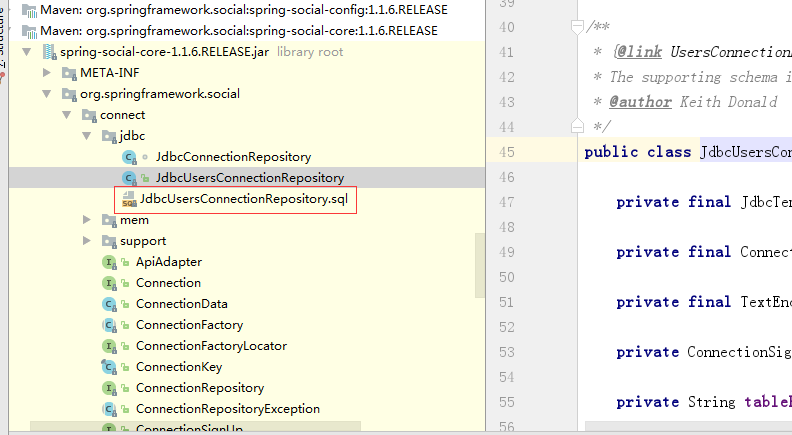The image size is (792, 435).
Task: Click the connect package folder icon
Action: coord(89,115)
